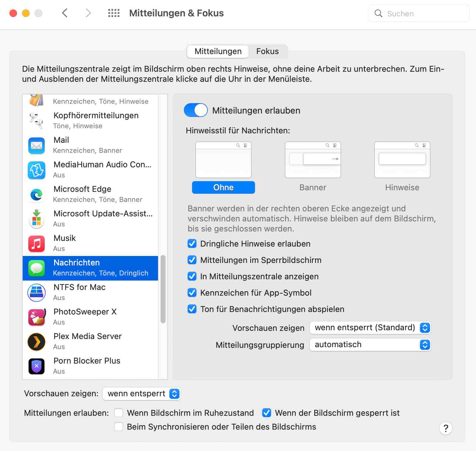This screenshot has width=476, height=451.
Task: Click the Ohne style preview thumbnail
Action: coord(224,160)
